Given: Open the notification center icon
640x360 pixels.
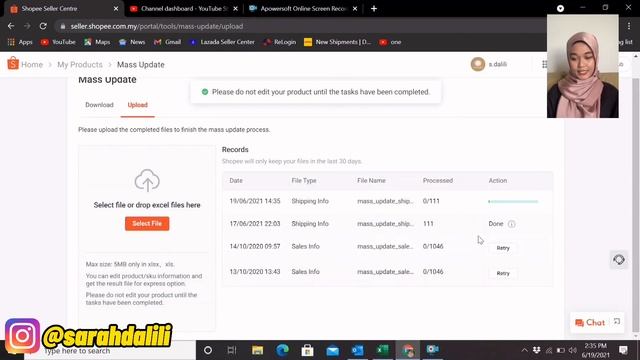Looking at the screenshot, I should coord(623,350).
